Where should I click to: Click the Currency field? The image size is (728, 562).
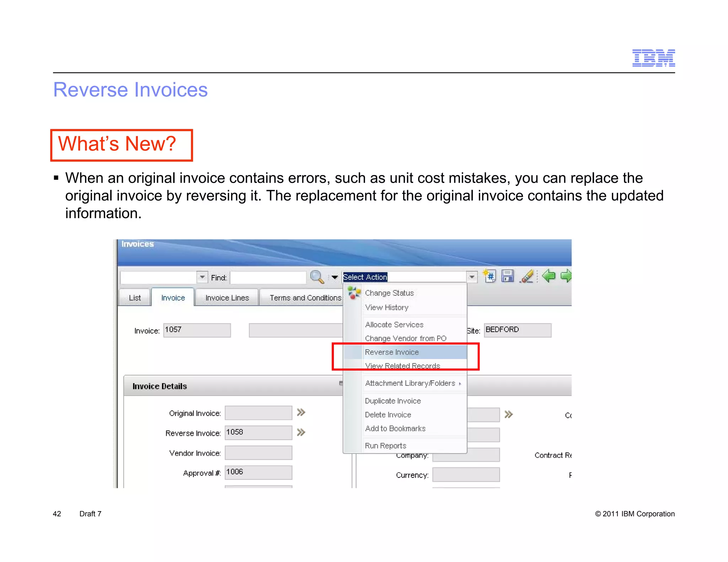tap(466, 475)
